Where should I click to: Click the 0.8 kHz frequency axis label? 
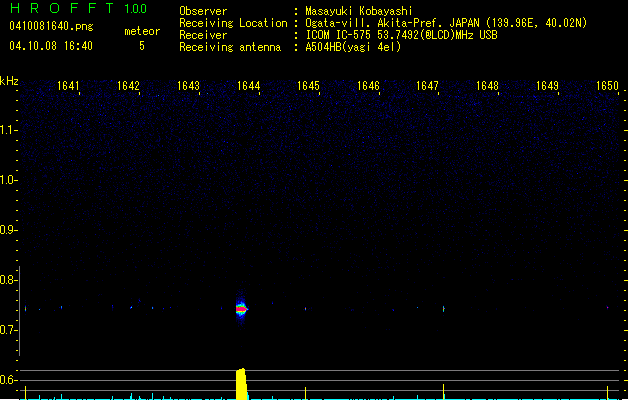coord(8,280)
